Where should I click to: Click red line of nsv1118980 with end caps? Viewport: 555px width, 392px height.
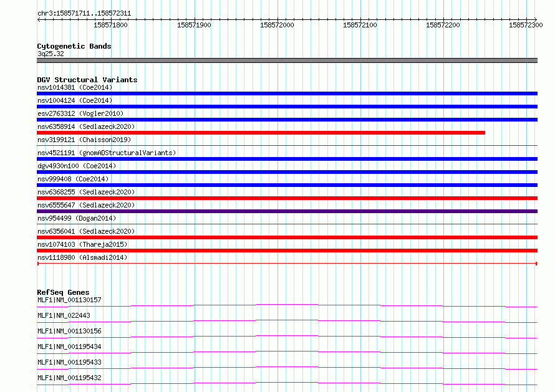tap(287, 264)
